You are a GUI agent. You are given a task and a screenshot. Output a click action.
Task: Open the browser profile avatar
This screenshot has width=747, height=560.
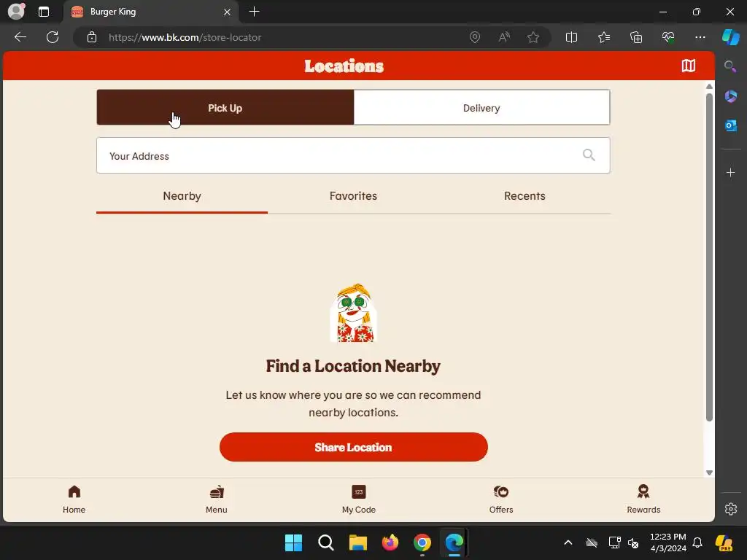click(x=17, y=12)
